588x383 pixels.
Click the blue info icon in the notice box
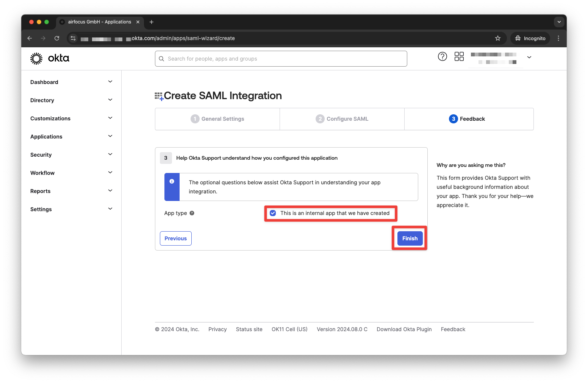tap(172, 181)
